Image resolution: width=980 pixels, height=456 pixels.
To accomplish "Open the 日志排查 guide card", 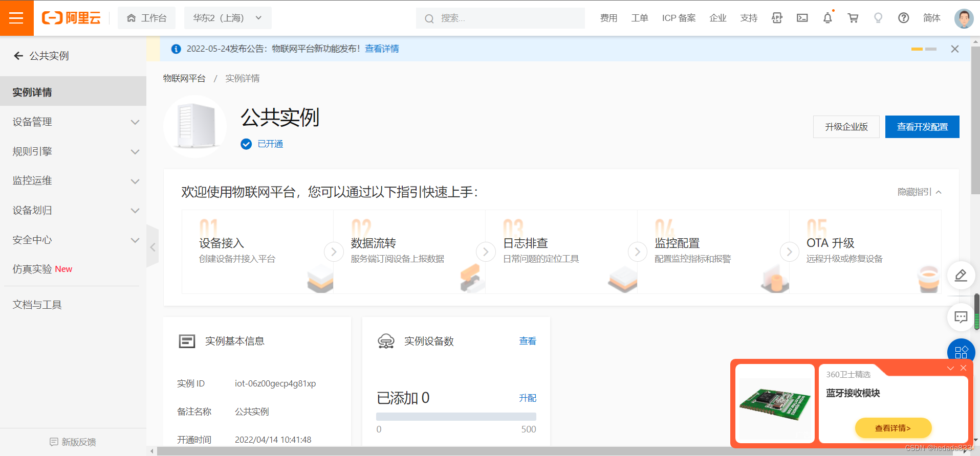I will coord(561,252).
